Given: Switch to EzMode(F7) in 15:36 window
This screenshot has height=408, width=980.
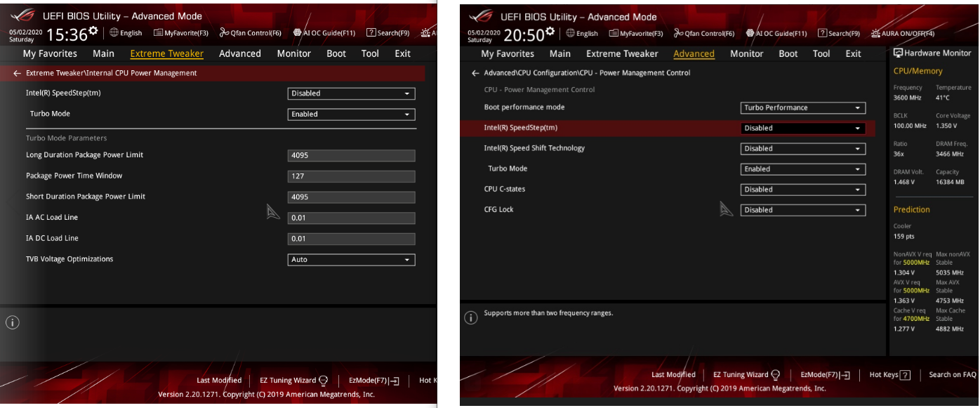Looking at the screenshot, I should 374,381.
